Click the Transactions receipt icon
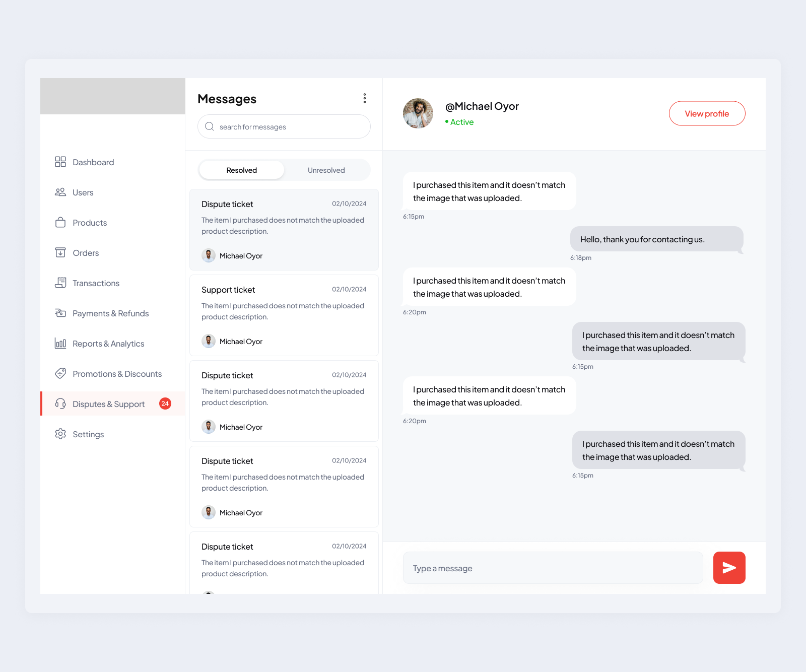This screenshot has height=672, width=806. 60,283
